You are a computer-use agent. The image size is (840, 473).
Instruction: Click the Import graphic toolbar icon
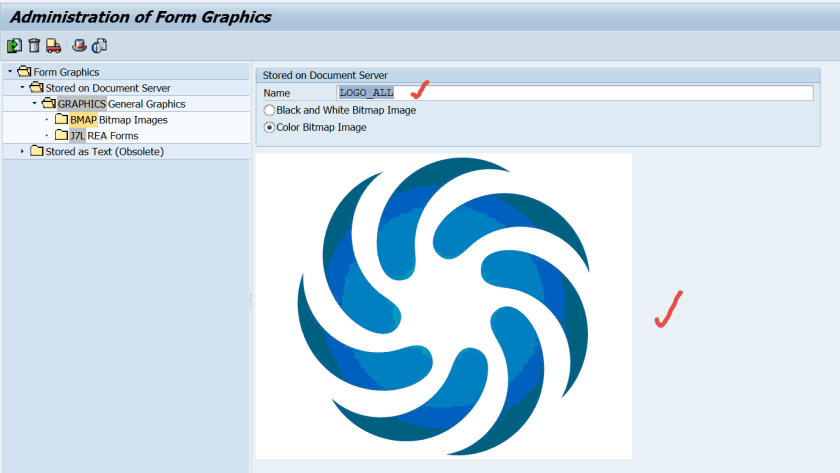14,46
